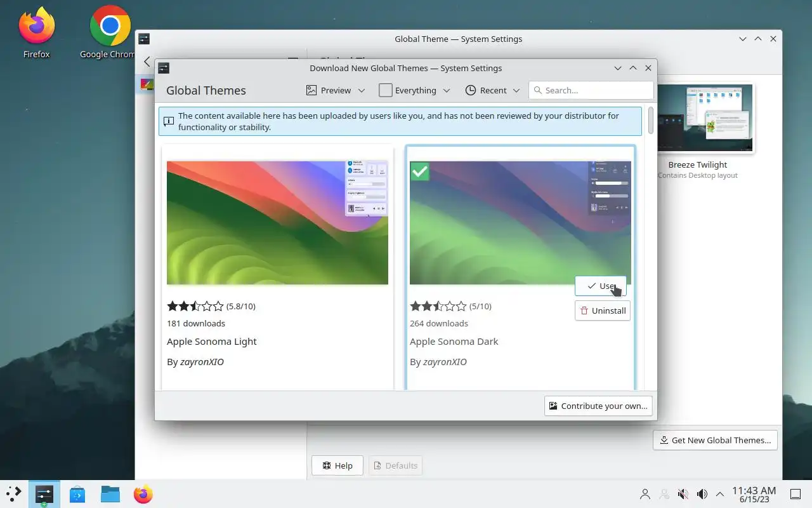
Task: Launch Firefox from the taskbar
Action: tap(143, 494)
